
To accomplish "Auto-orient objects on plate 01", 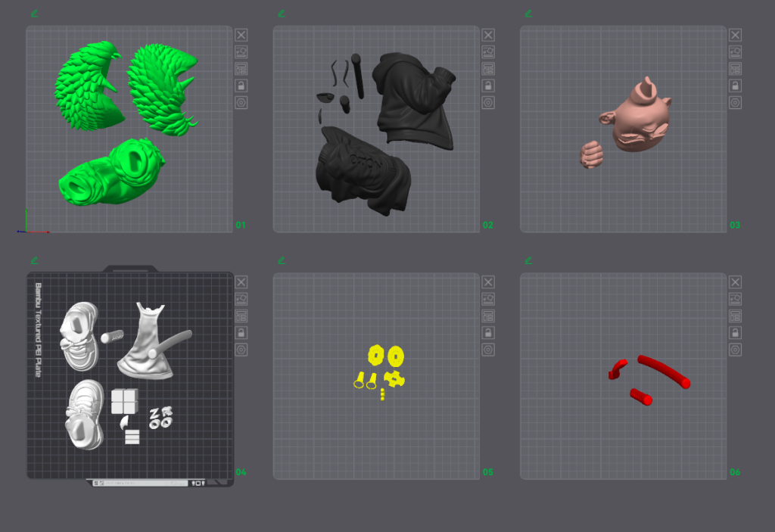I will [x=241, y=52].
